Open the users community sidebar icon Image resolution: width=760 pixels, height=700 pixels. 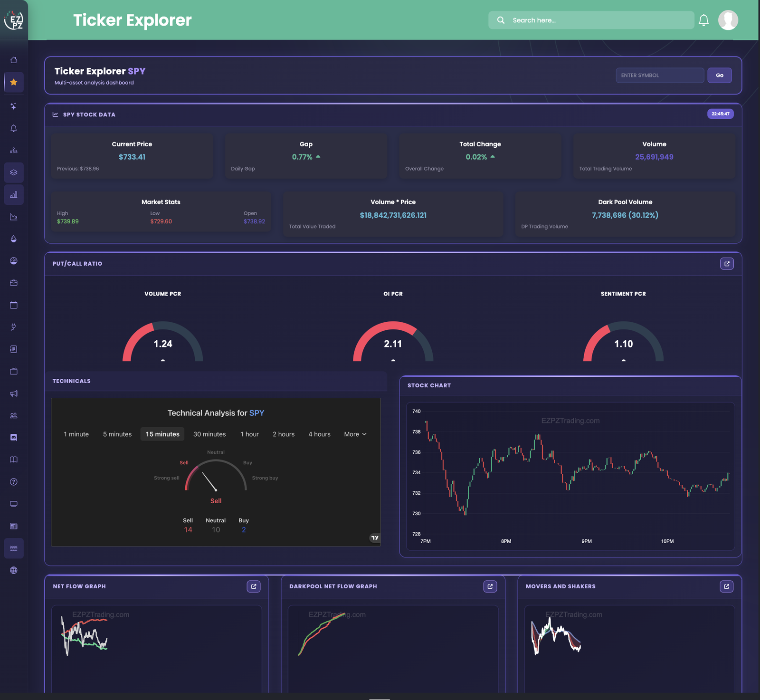pyautogui.click(x=14, y=415)
